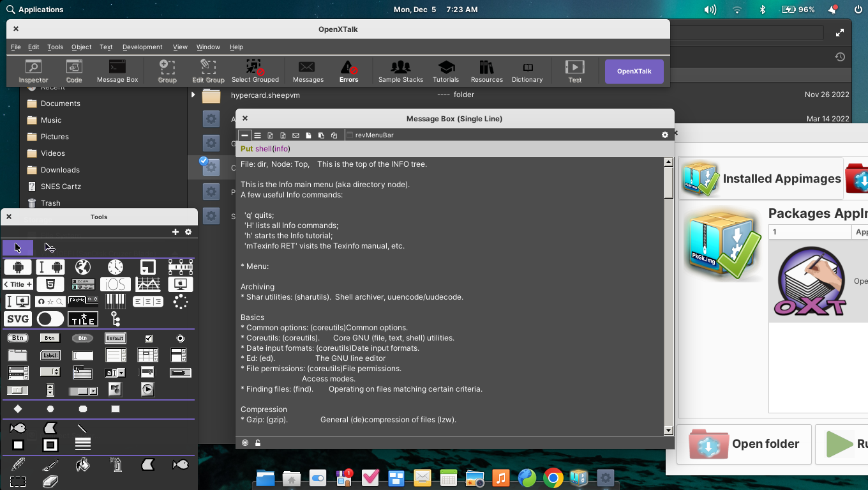The height and width of the screenshot is (490, 868).
Task: Select the Run (browse) pointer tool
Action: coord(18,248)
